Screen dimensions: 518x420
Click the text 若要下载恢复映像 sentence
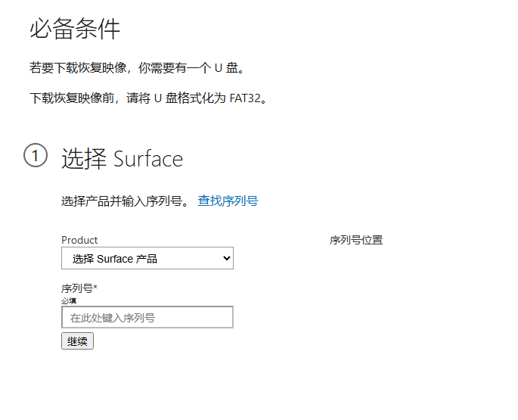point(137,68)
